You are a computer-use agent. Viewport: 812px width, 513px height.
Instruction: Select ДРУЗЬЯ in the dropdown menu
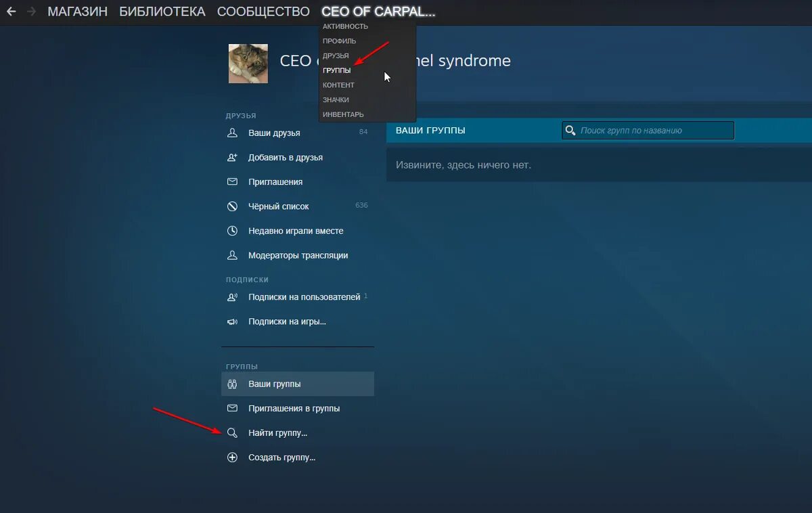click(x=336, y=55)
